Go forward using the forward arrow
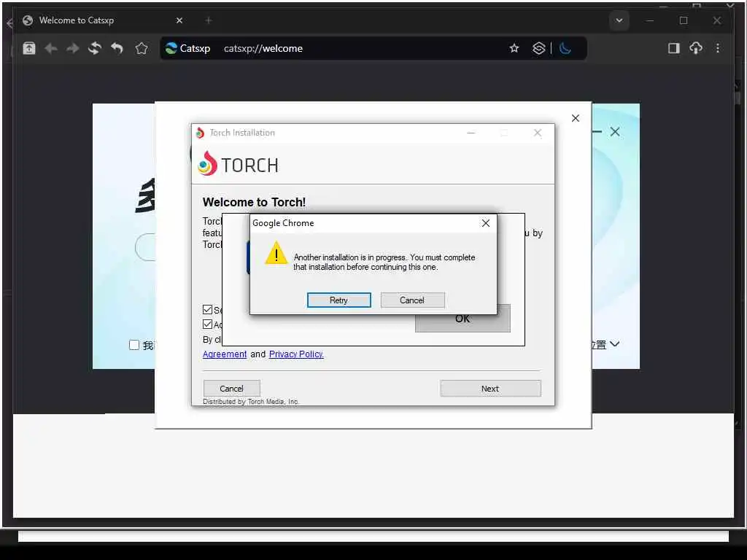This screenshot has height=560, width=747. tap(73, 48)
